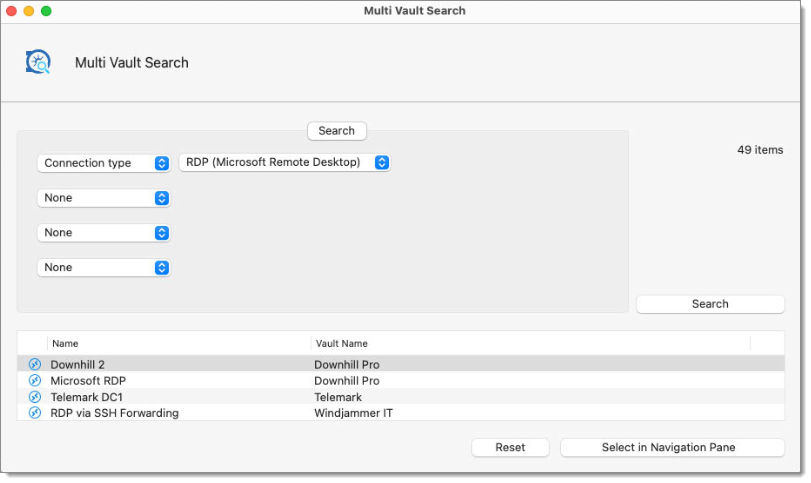This screenshot has width=811, height=483.
Task: Click the RDP icon beside Telemark DC1
Action: pos(35,397)
